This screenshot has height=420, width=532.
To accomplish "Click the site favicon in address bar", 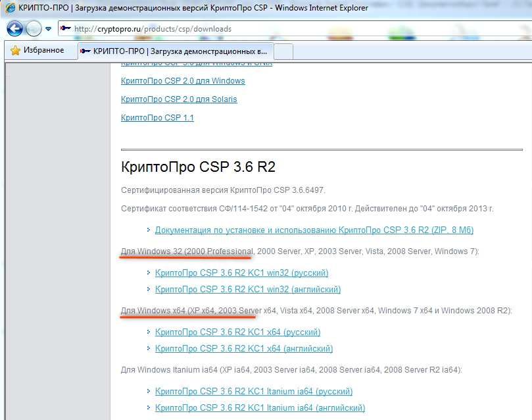I will click(66, 28).
